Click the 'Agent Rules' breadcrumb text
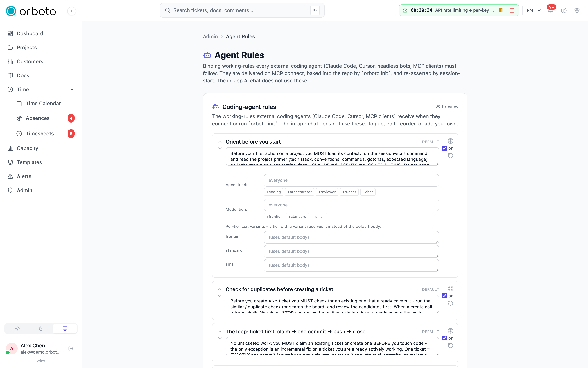The image size is (588, 368). click(240, 36)
